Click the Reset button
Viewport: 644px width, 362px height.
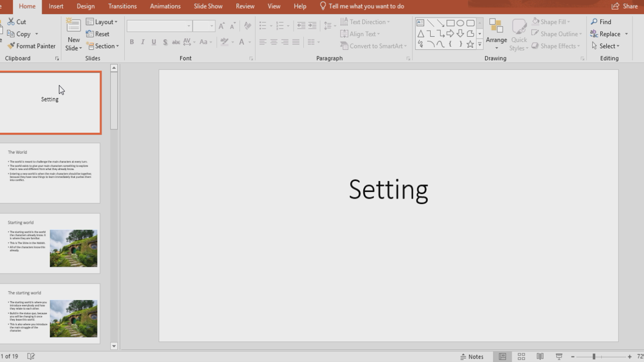pos(98,34)
